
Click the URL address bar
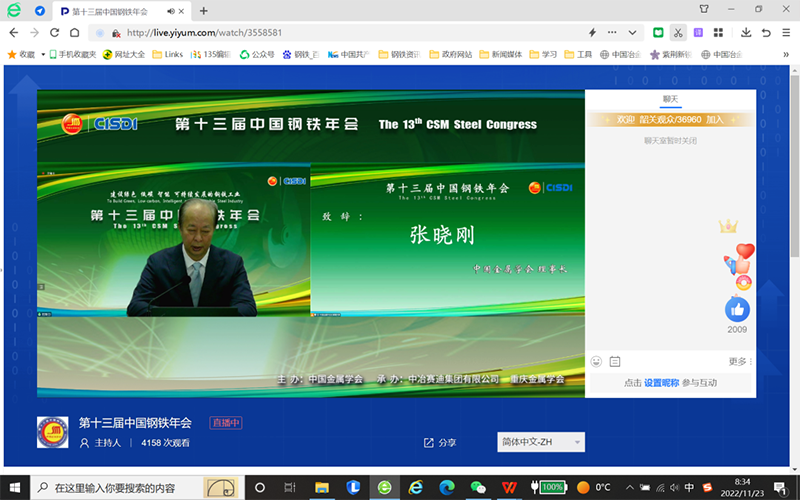click(x=350, y=32)
